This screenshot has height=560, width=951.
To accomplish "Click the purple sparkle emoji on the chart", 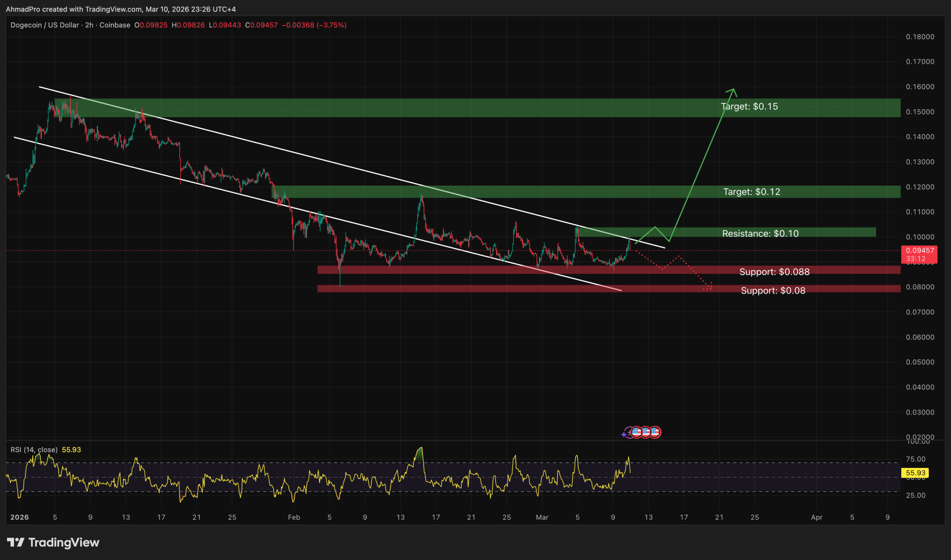I will click(624, 434).
